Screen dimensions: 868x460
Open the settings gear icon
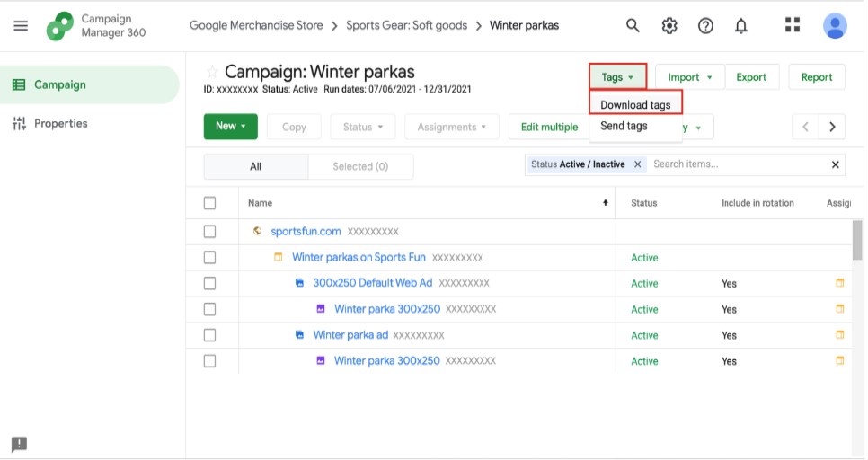pyautogui.click(x=669, y=25)
